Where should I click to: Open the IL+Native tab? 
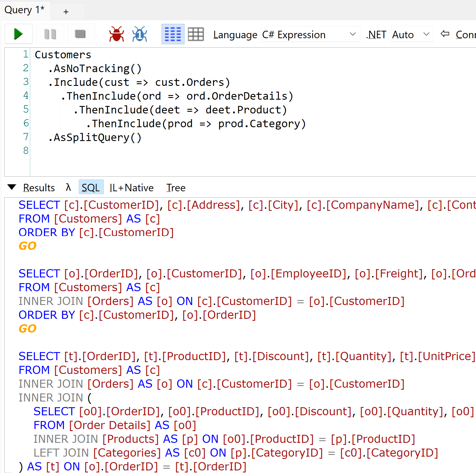(x=131, y=188)
